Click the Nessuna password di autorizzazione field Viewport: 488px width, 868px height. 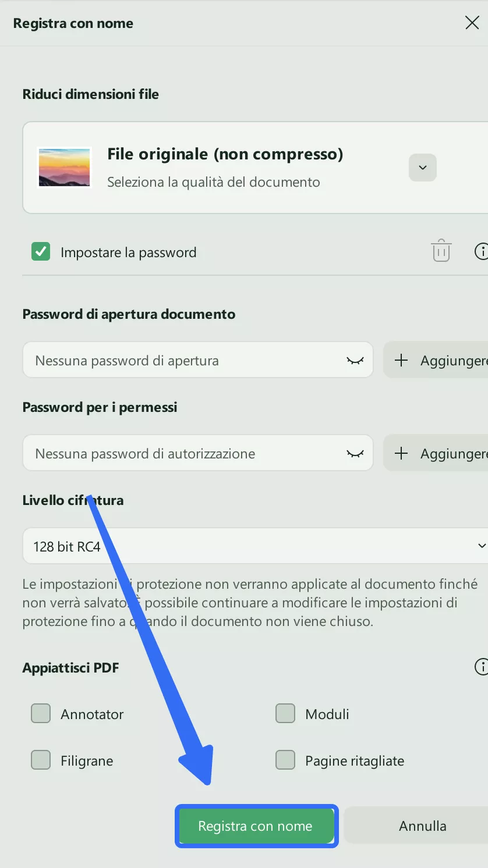click(175, 453)
